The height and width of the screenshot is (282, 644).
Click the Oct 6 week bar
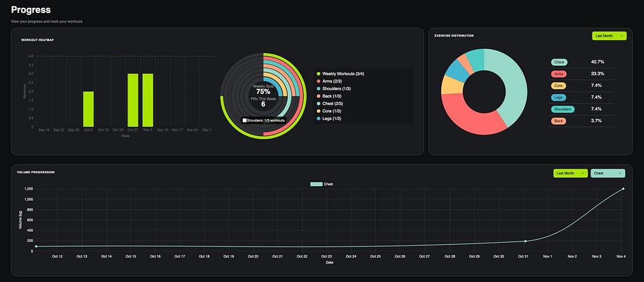88,109
